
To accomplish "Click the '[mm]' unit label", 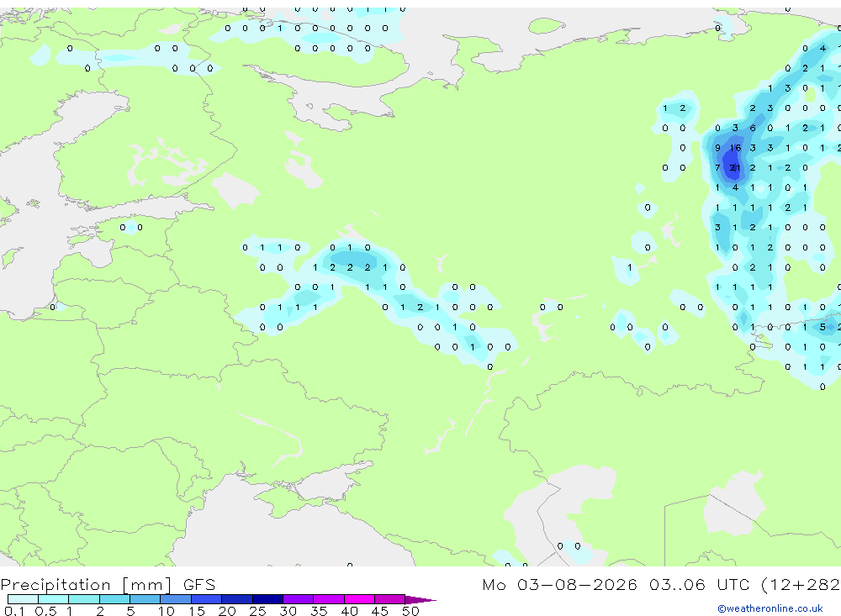I will tap(147, 585).
